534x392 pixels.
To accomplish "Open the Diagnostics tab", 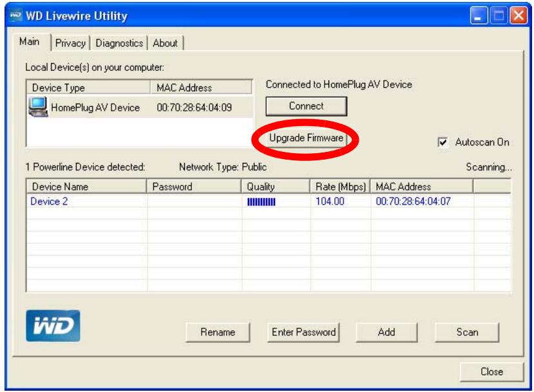I will [119, 43].
